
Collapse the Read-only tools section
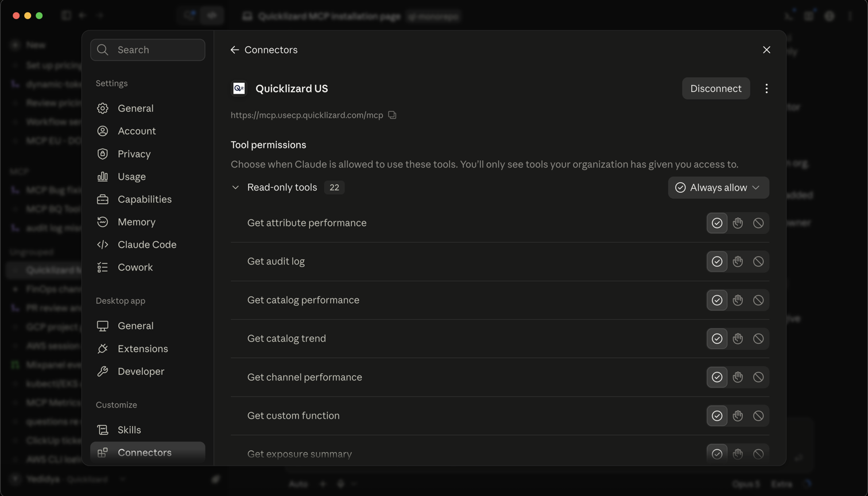[x=235, y=188]
